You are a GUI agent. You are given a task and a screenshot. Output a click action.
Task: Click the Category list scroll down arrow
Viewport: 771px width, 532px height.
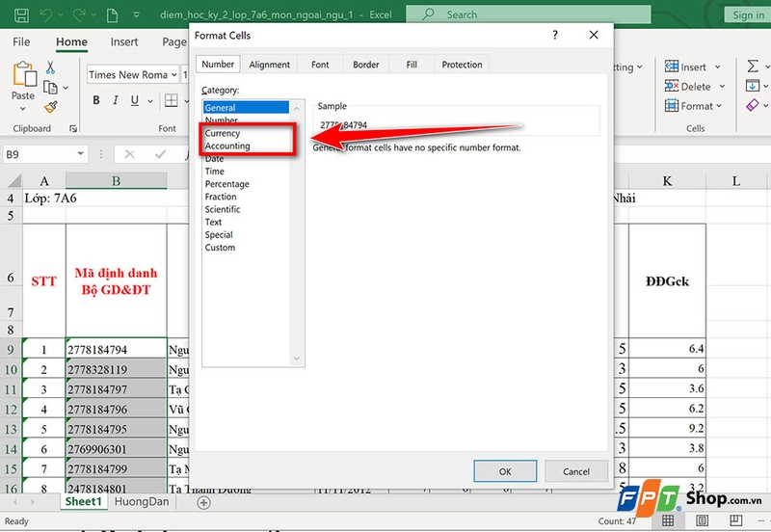point(297,359)
